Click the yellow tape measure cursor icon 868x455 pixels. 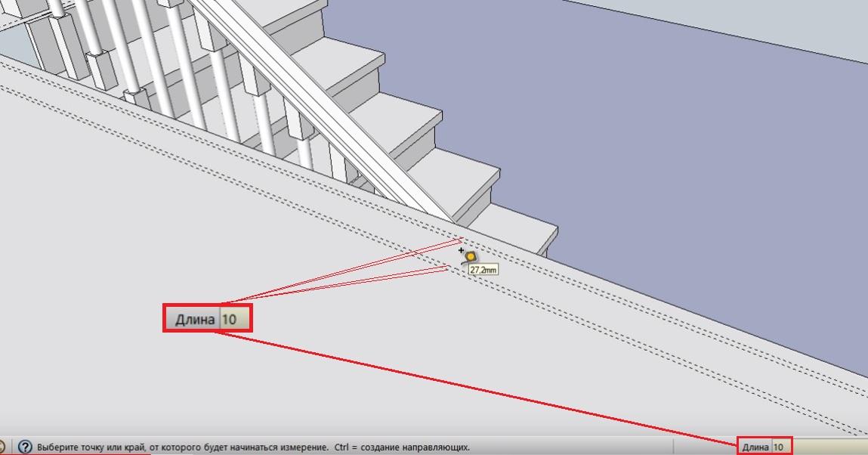470,258
